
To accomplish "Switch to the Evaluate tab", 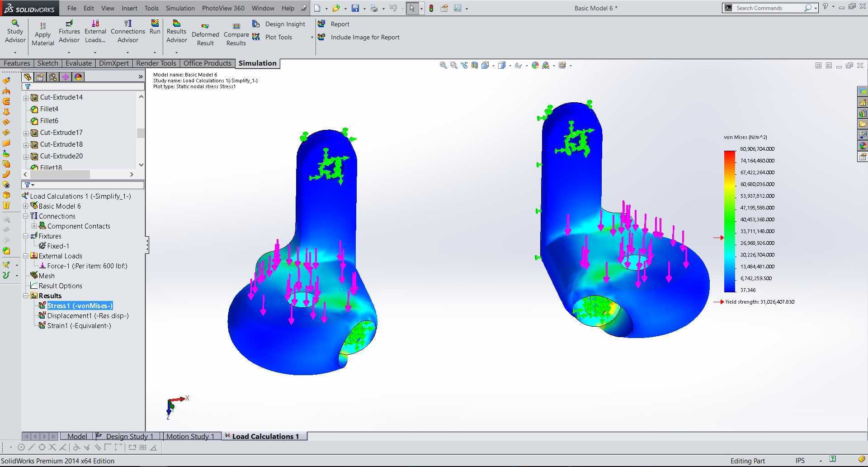I will coord(78,63).
